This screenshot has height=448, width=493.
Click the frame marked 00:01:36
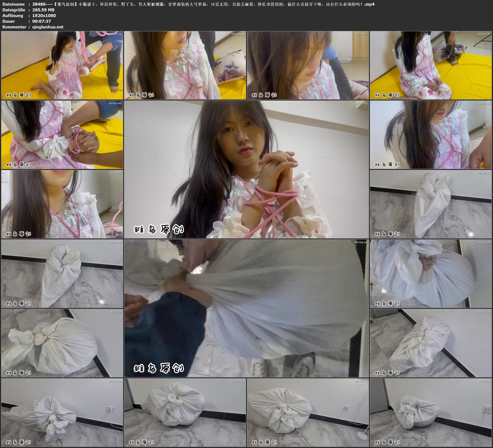click(x=431, y=65)
